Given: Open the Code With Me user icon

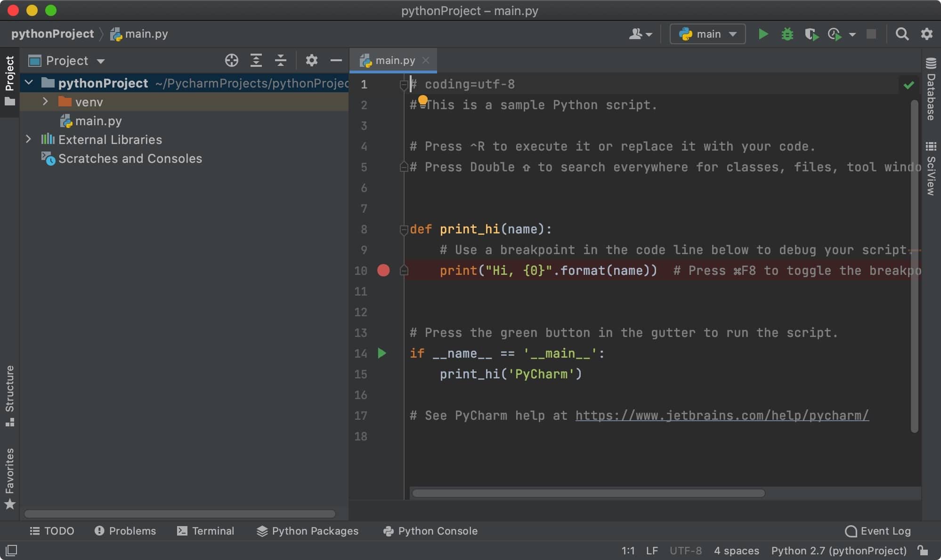Looking at the screenshot, I should pos(636,34).
